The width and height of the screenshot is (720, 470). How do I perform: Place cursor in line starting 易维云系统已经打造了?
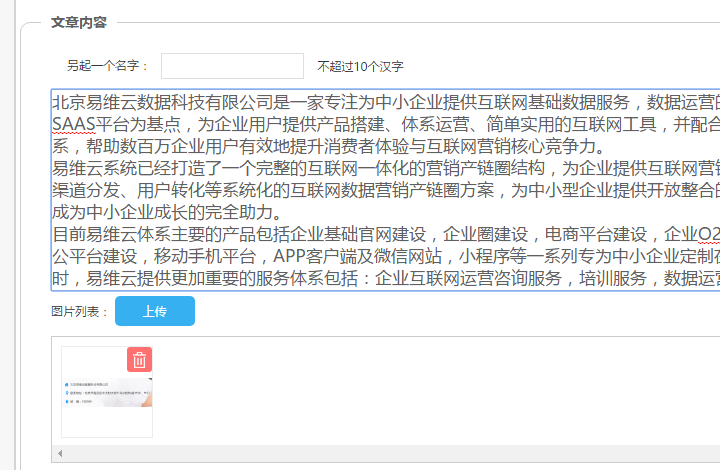(x=300, y=168)
